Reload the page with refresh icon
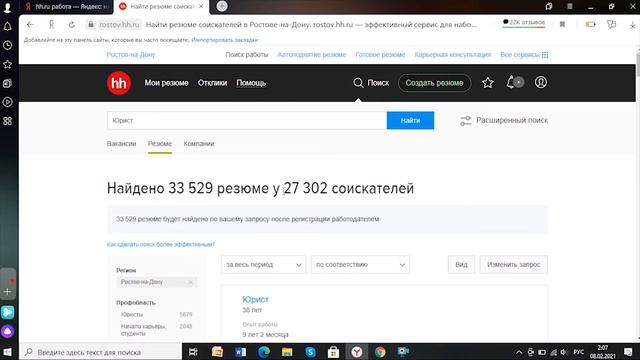Viewport: 640px width, 360px height. [72, 24]
